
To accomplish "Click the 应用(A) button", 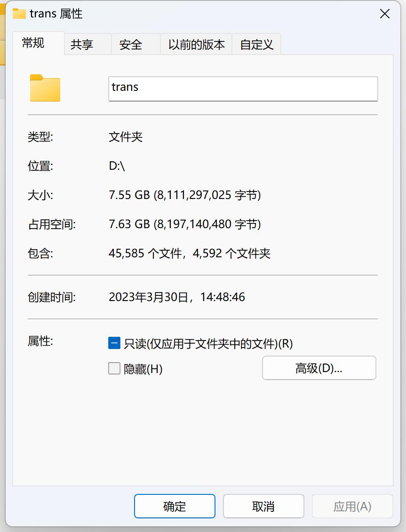I will coord(352,506).
